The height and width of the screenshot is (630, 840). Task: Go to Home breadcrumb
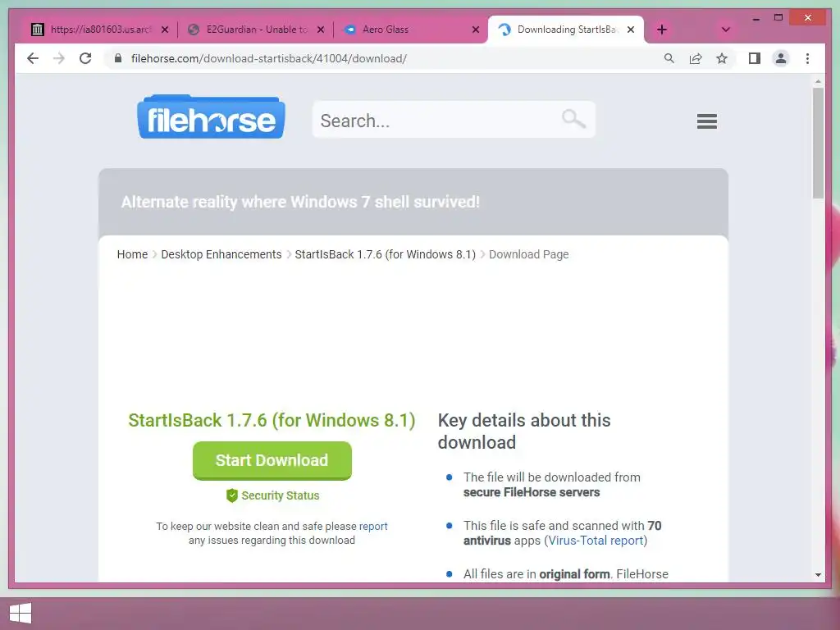click(132, 254)
